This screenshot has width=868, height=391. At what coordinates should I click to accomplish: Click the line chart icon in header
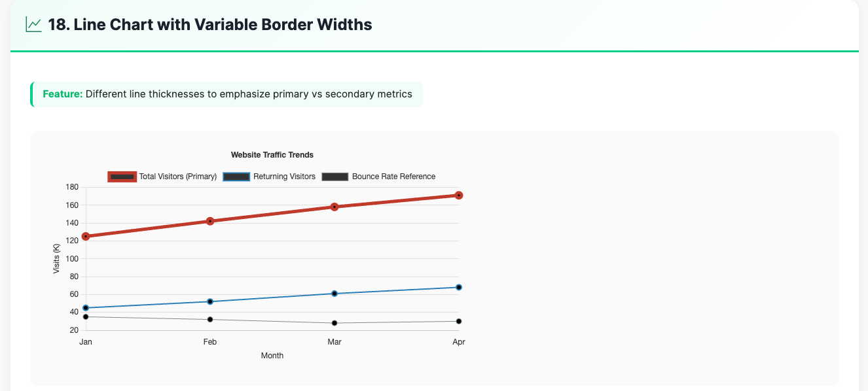[x=33, y=25]
